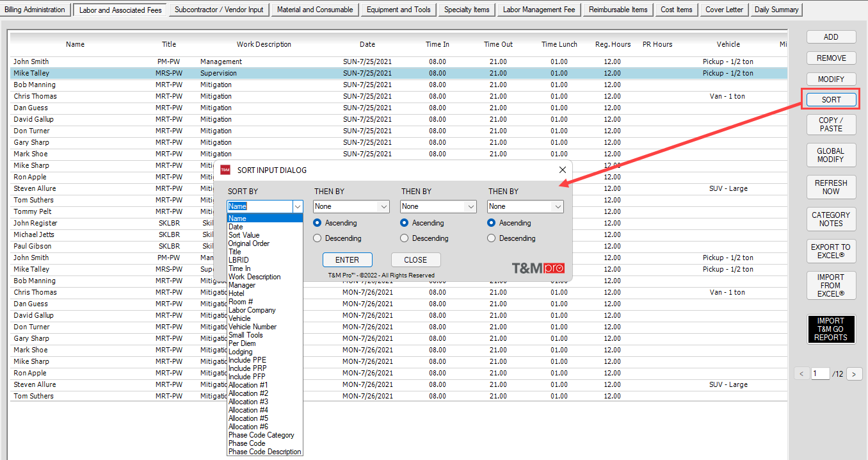Screen dimensions: 868x460
Task: Open the Equipment and Tools tab
Action: [399, 10]
